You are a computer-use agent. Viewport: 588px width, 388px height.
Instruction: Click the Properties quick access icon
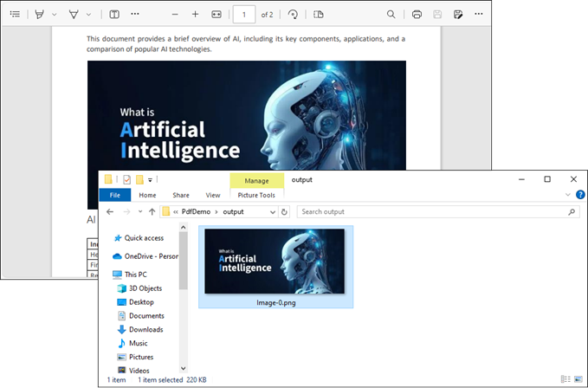126,180
